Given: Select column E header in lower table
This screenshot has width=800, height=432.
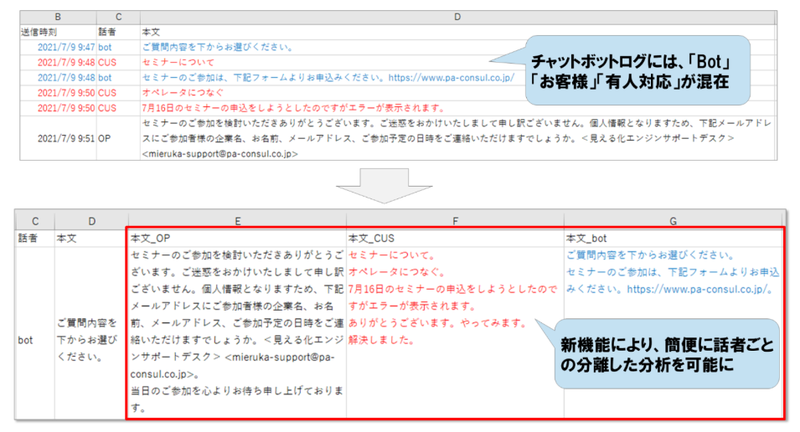Looking at the screenshot, I should point(237,221).
